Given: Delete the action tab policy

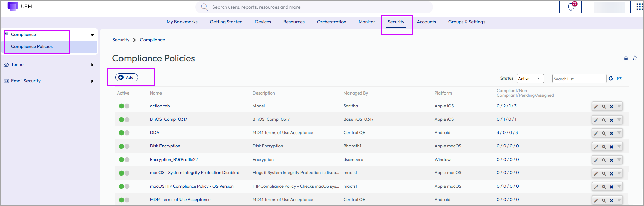Looking at the screenshot, I should 611,106.
